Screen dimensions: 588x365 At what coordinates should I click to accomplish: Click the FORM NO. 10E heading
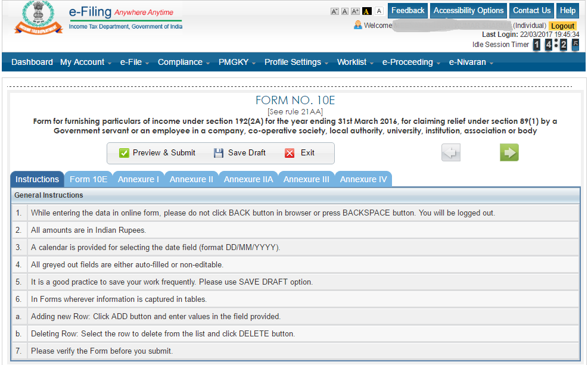295,100
